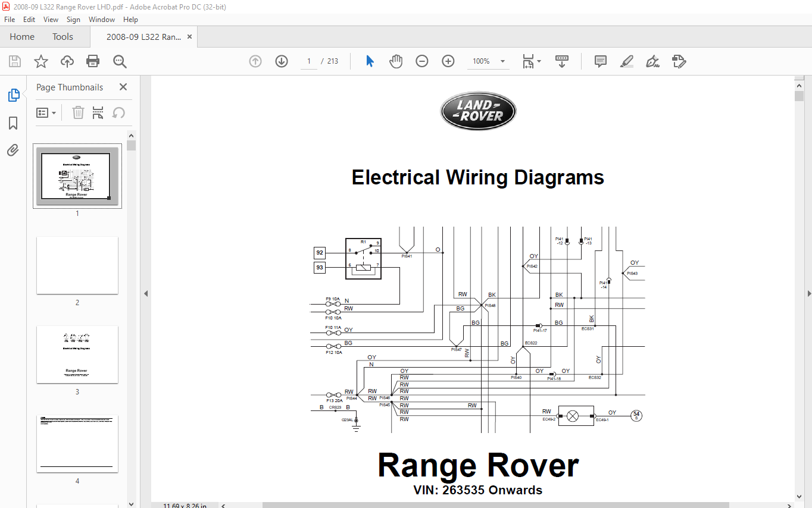Click the document vertical scrollbar down arrow
The image size is (812, 508).
(x=799, y=497)
